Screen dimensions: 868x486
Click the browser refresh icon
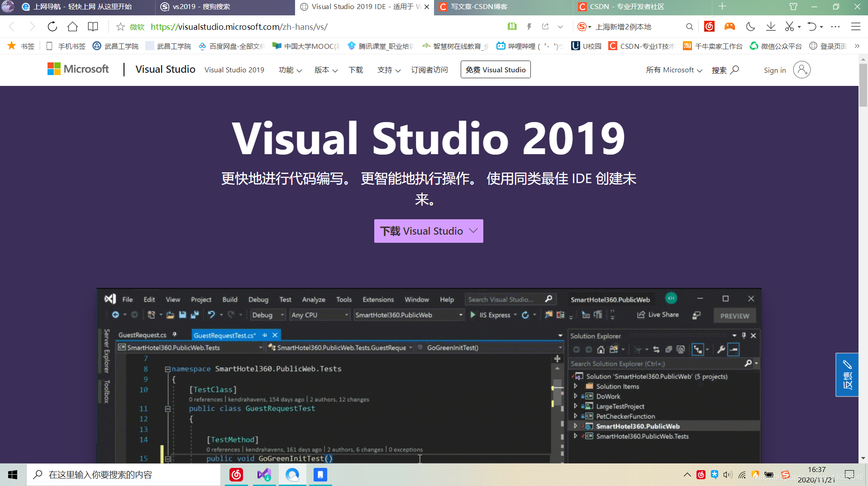(x=52, y=27)
